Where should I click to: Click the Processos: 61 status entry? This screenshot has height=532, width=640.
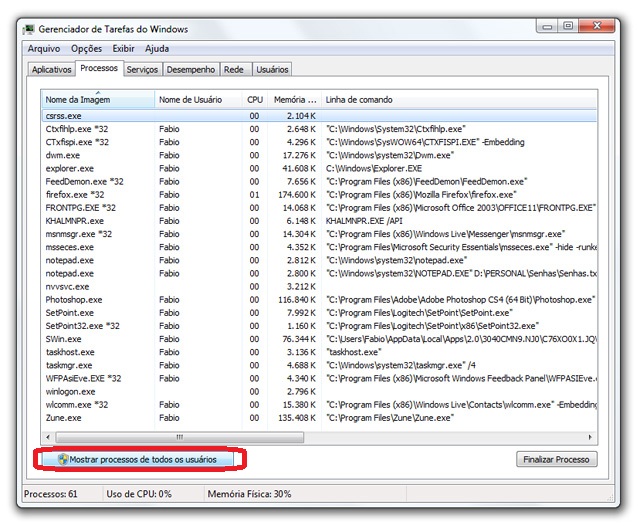pos(51,494)
